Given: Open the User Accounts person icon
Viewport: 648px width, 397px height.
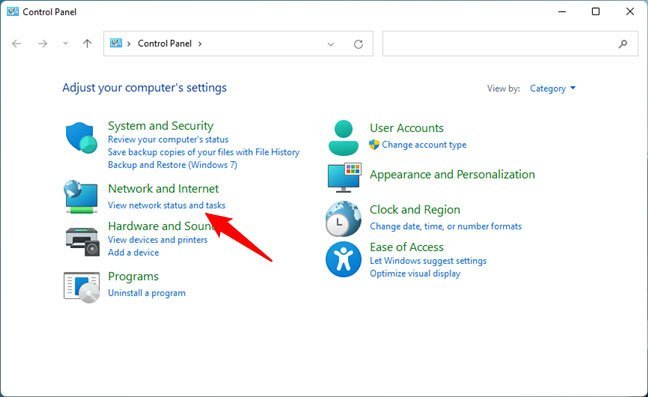Looking at the screenshot, I should [x=343, y=138].
